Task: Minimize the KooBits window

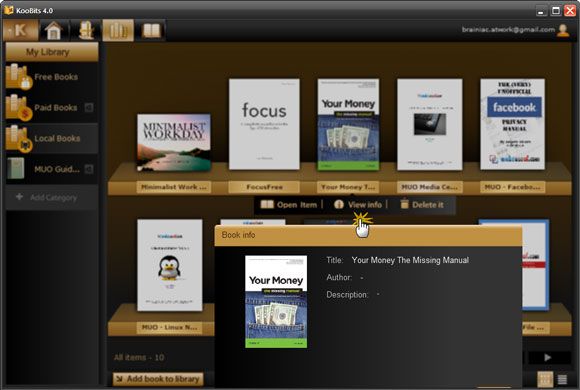Action: click(x=541, y=11)
